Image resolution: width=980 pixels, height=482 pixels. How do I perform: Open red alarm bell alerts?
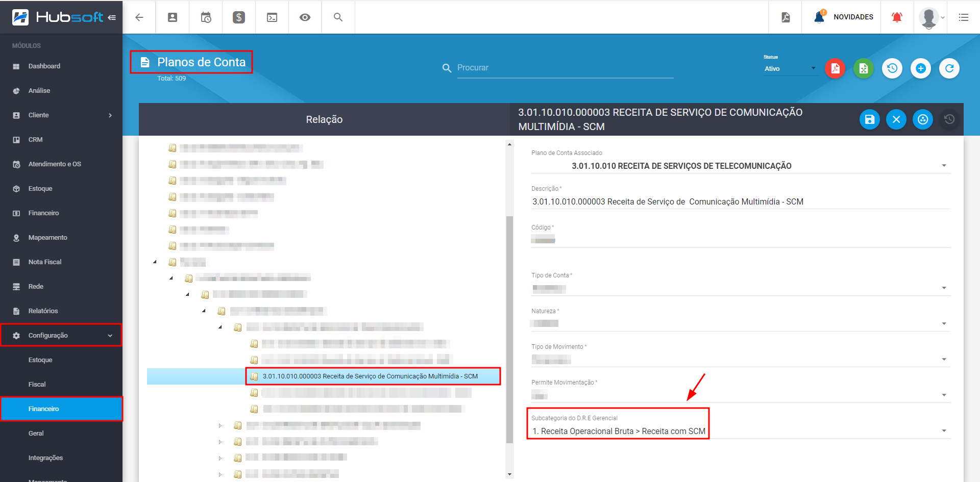[897, 17]
